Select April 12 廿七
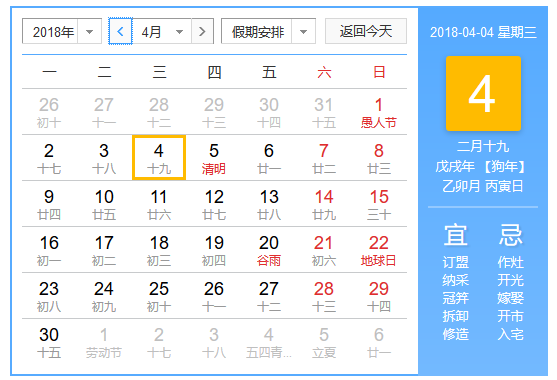The height and width of the screenshot is (380, 557). (214, 204)
